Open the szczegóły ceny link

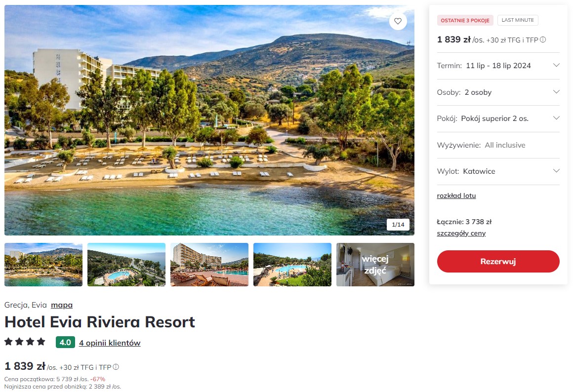coord(461,234)
